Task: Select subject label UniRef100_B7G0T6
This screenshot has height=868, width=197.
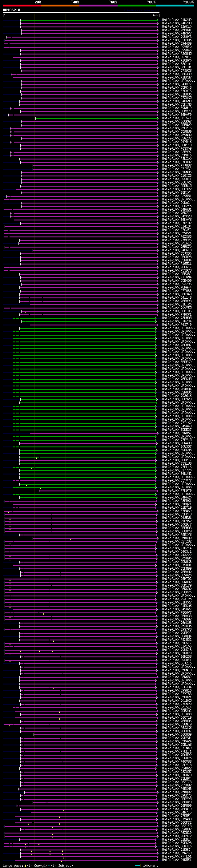Action: (x=177, y=91)
